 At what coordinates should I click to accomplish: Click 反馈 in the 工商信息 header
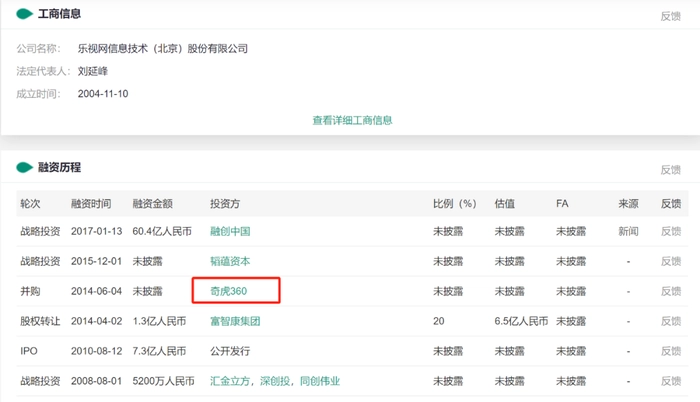click(670, 16)
